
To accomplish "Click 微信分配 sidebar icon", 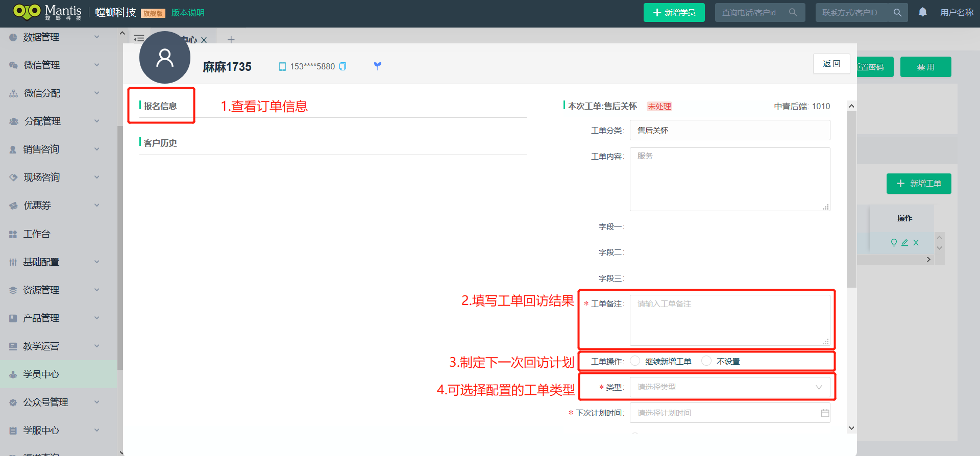I will (x=13, y=93).
